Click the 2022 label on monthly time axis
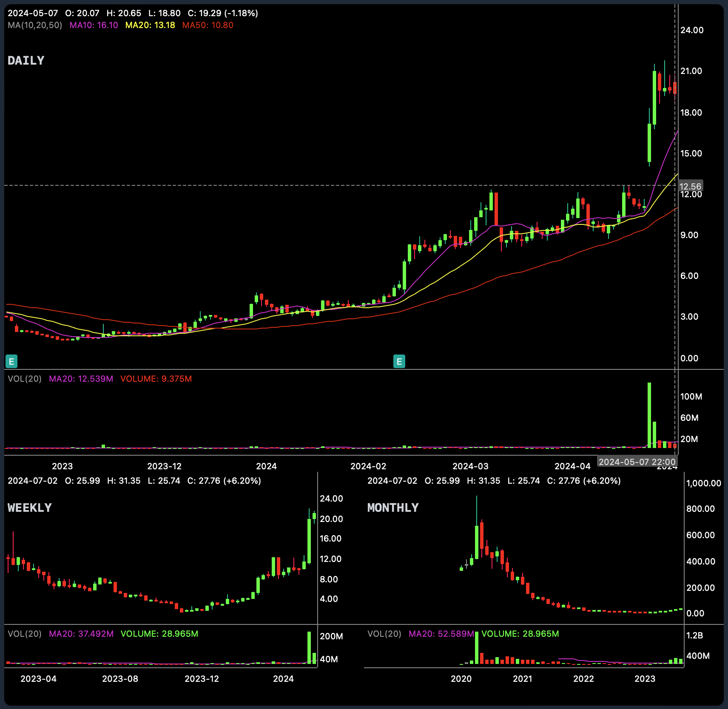The width and height of the screenshot is (728, 709). tap(583, 679)
